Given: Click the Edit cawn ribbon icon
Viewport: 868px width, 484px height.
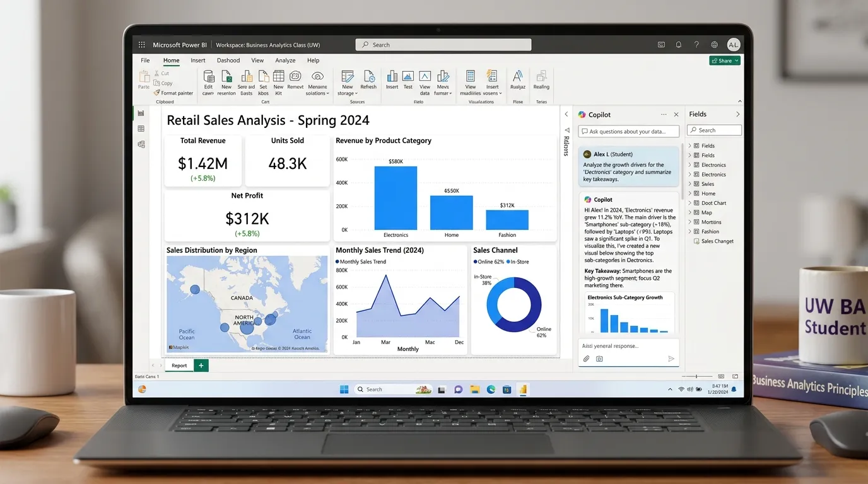Looking at the screenshot, I should coord(208,76).
